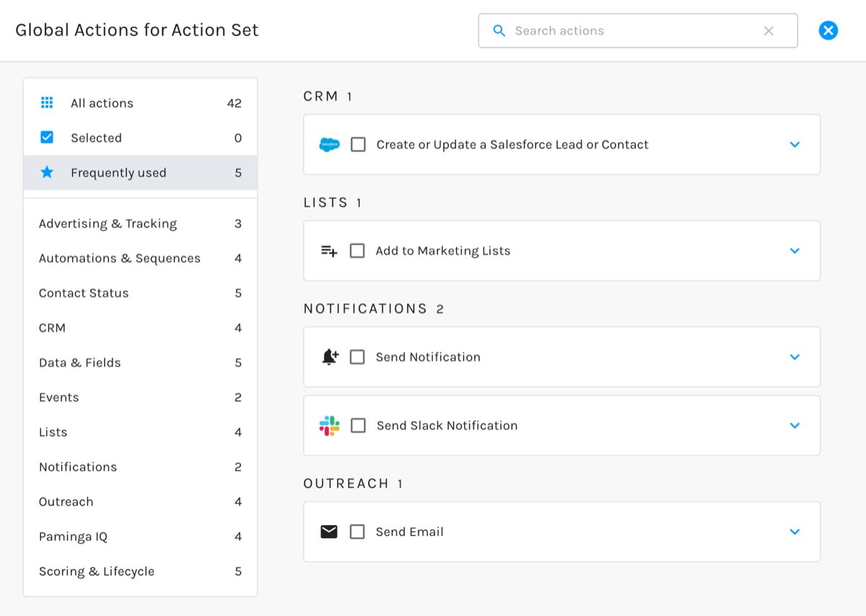Screen dimensions: 866x616
Task: Expand the Send Notification action details
Action: click(795, 357)
